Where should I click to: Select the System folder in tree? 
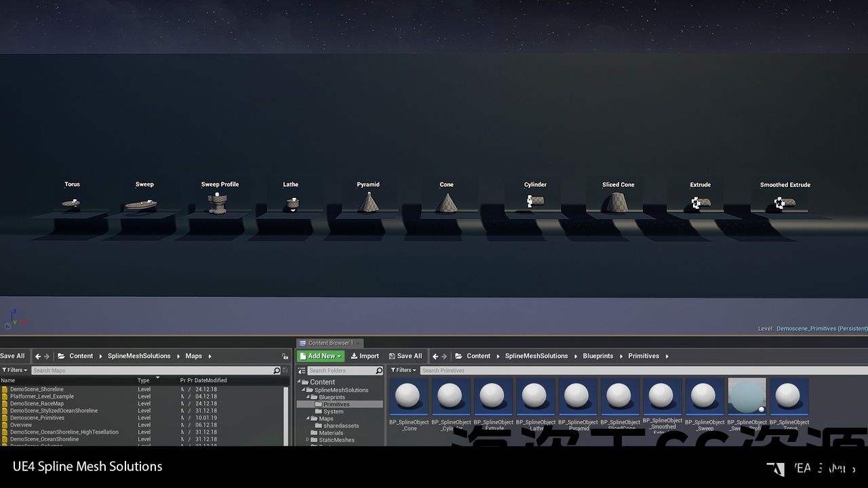coord(333,411)
